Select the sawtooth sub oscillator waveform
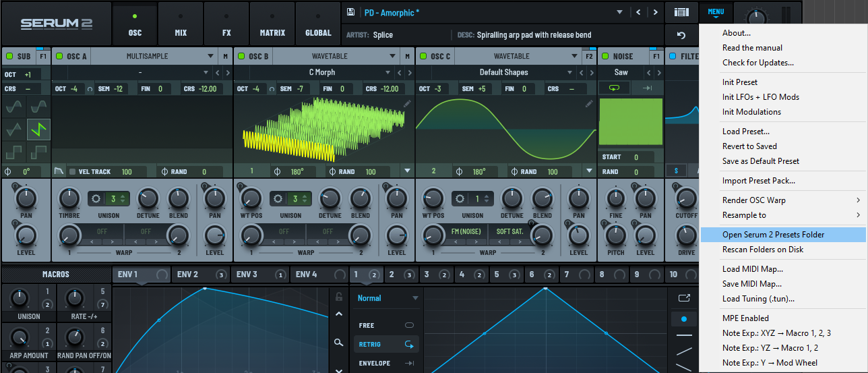The image size is (868, 373). click(38, 130)
